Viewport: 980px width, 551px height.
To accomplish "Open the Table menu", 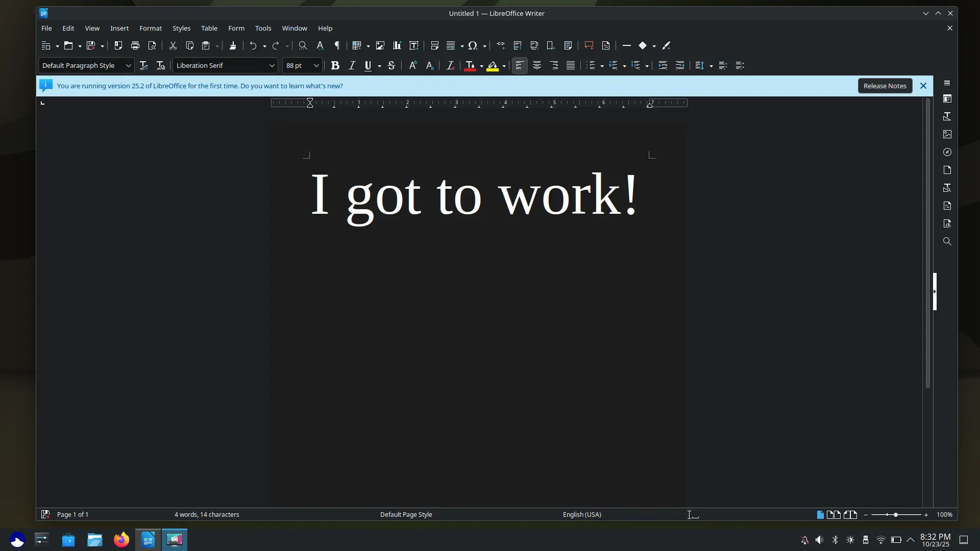I will point(209,28).
